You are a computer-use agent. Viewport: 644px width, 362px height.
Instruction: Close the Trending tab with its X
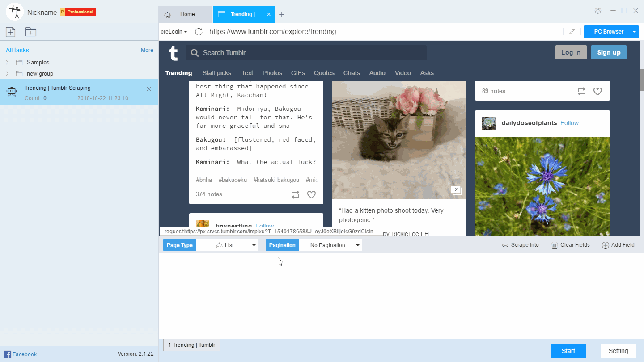click(x=269, y=14)
